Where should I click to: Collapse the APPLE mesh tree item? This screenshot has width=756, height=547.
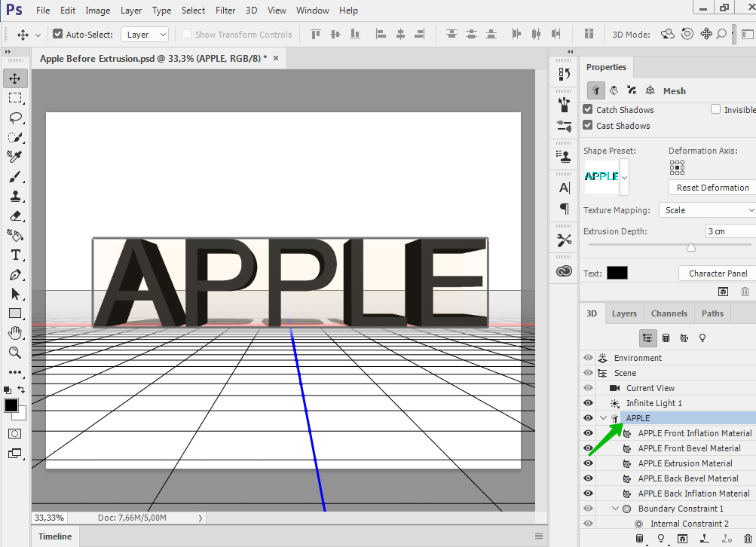click(x=603, y=418)
